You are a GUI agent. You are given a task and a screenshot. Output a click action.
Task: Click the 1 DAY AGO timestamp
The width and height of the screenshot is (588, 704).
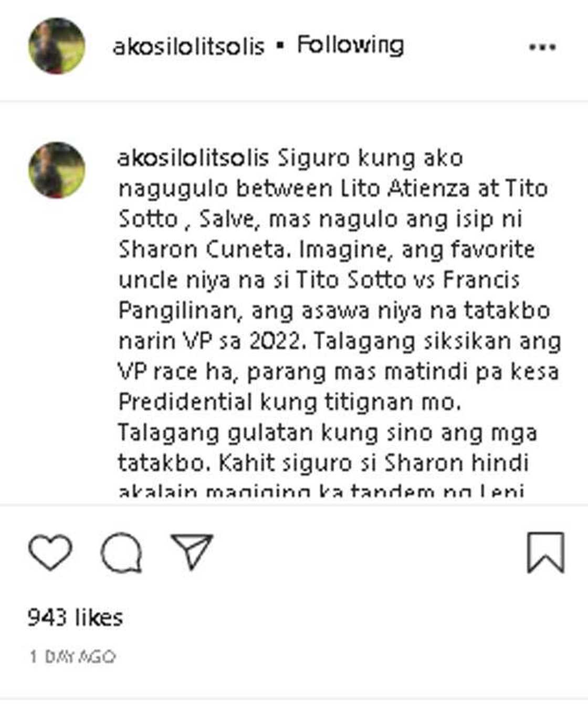(x=72, y=657)
